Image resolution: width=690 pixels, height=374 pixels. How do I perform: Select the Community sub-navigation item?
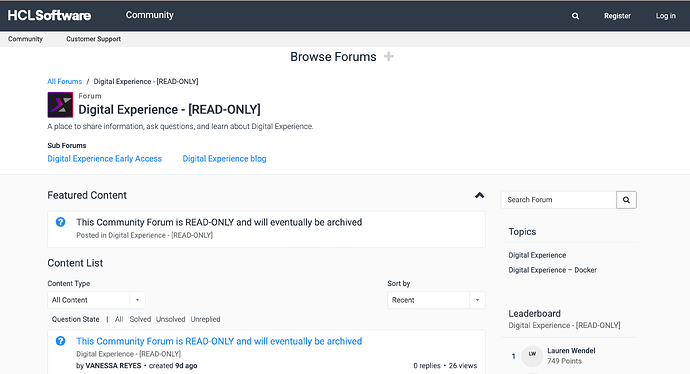[x=25, y=39]
